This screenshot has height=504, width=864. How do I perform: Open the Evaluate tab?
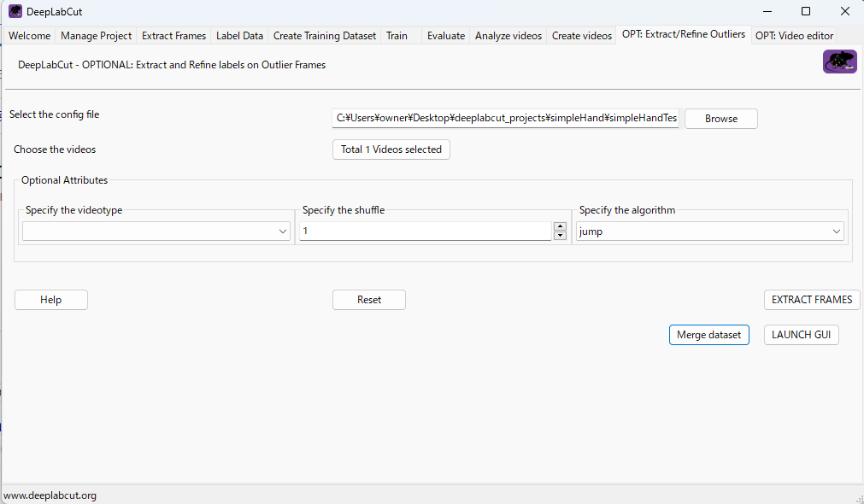click(x=446, y=36)
